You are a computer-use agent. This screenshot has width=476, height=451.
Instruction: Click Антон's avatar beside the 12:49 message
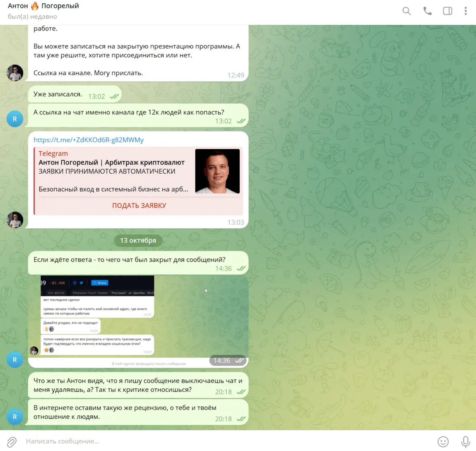(x=15, y=73)
